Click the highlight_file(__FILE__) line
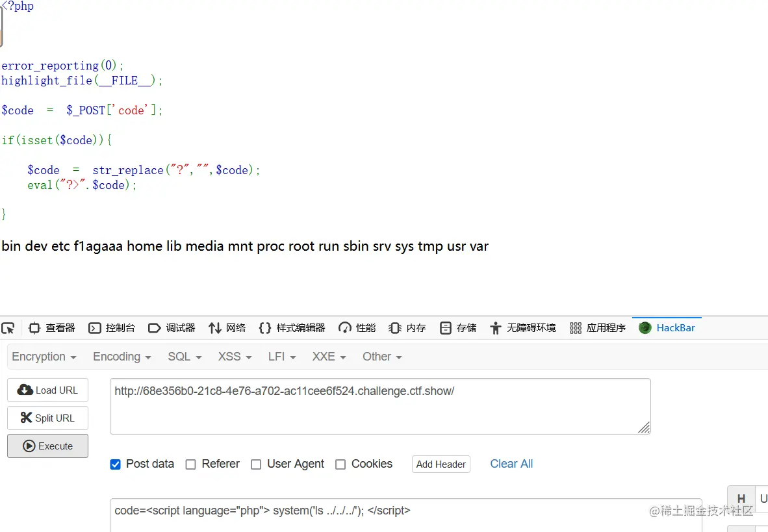The width and height of the screenshot is (768, 532). click(x=82, y=81)
